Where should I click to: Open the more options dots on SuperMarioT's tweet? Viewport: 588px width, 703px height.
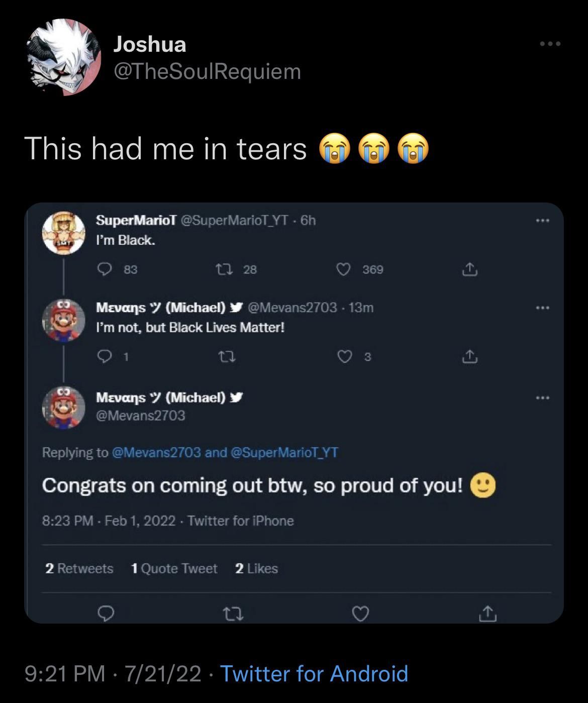(543, 221)
